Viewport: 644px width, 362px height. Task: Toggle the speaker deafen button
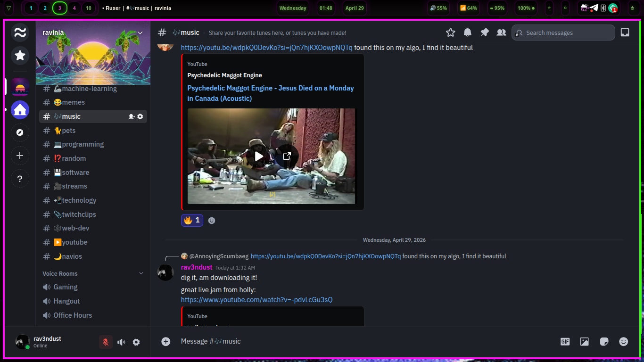click(121, 342)
